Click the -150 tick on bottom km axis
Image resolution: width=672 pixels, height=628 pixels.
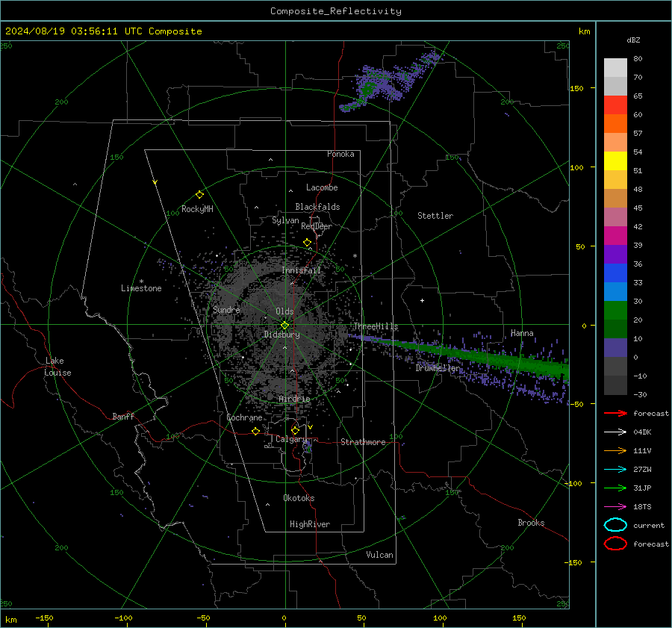44,618
